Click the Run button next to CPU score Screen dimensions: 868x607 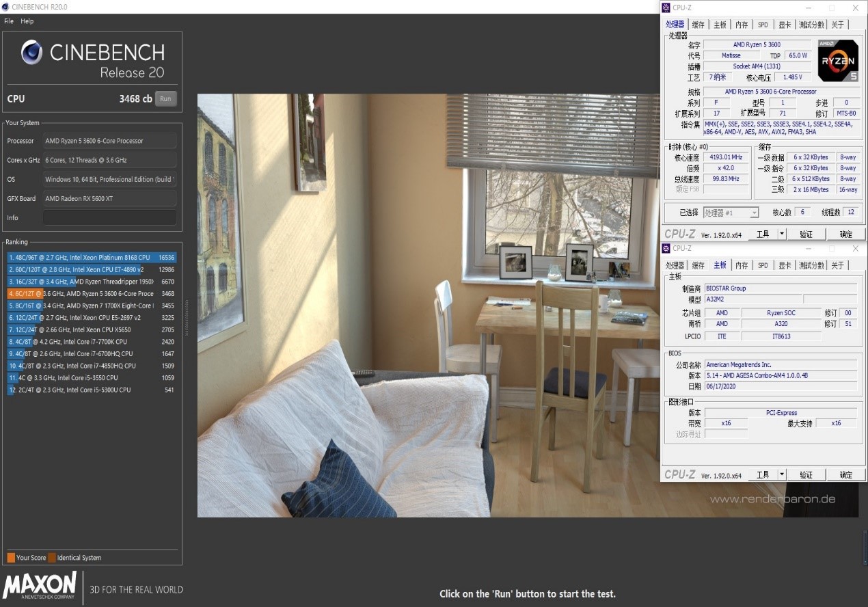pos(165,99)
